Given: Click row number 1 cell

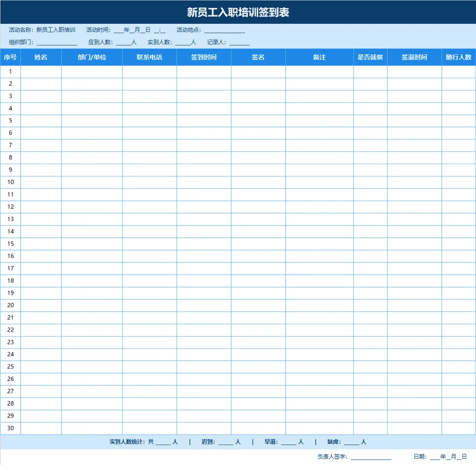Looking at the screenshot, I should (10, 72).
